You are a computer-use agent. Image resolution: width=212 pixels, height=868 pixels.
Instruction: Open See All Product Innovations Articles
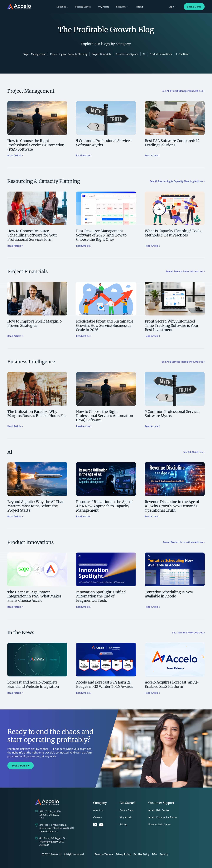pyautogui.click(x=183, y=542)
